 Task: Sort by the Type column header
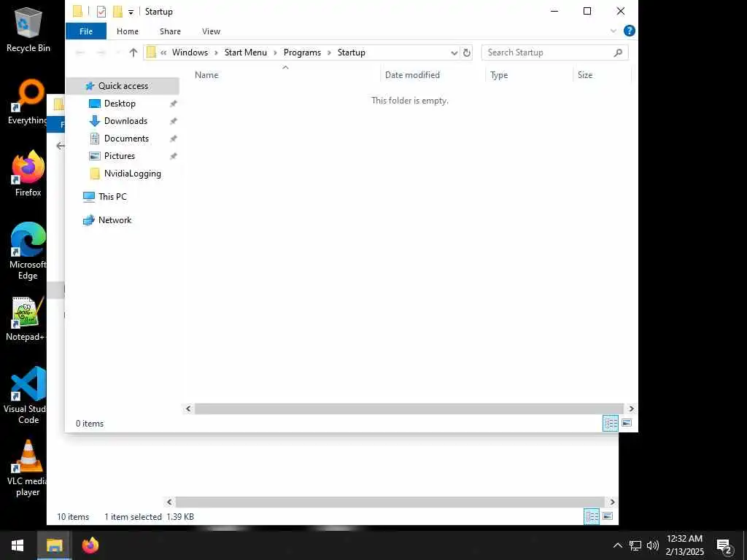point(529,75)
